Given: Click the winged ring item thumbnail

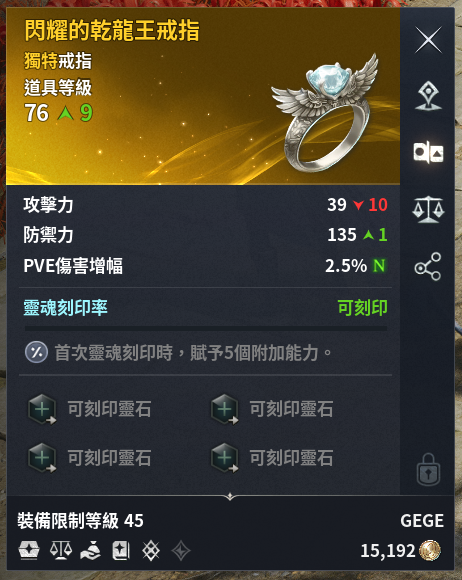Looking at the screenshot, I should [325, 113].
